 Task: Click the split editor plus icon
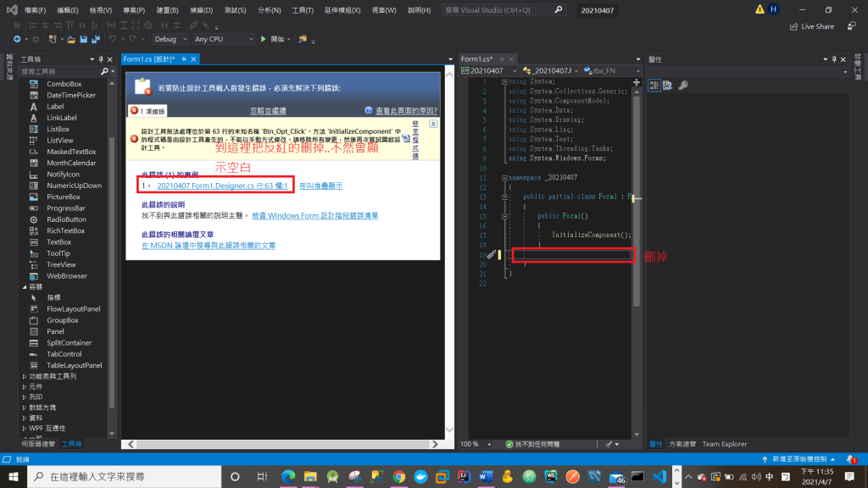(x=636, y=82)
